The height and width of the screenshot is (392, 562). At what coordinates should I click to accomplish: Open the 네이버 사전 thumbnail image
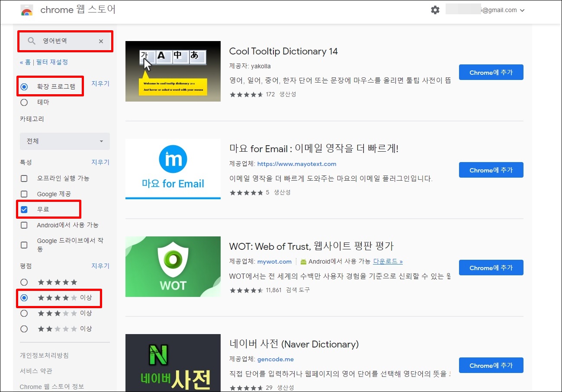coord(173,363)
